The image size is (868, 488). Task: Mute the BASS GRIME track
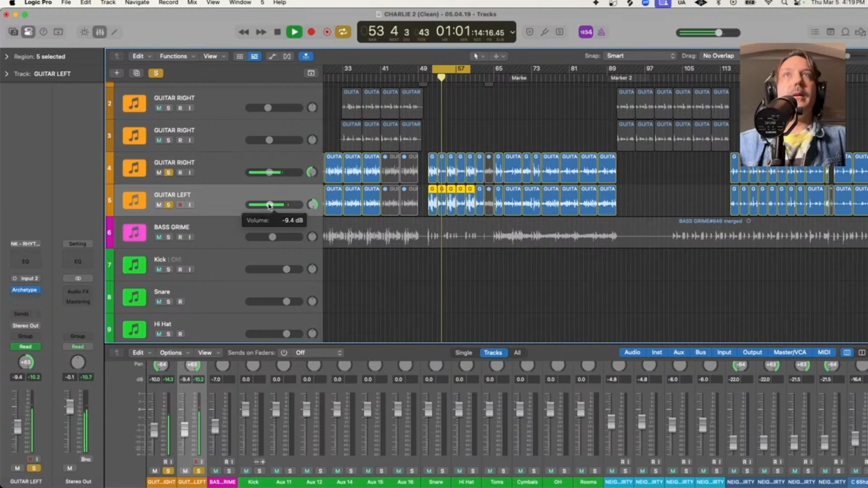[x=159, y=237]
